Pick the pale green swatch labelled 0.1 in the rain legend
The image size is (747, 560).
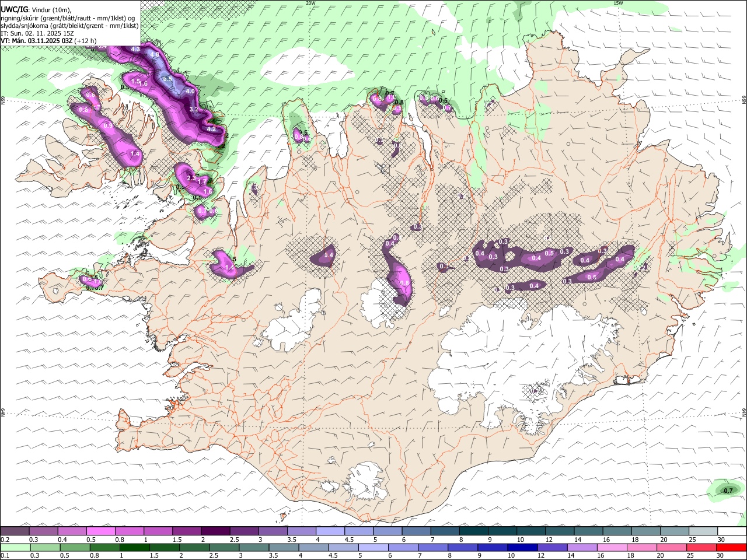pos(15,548)
